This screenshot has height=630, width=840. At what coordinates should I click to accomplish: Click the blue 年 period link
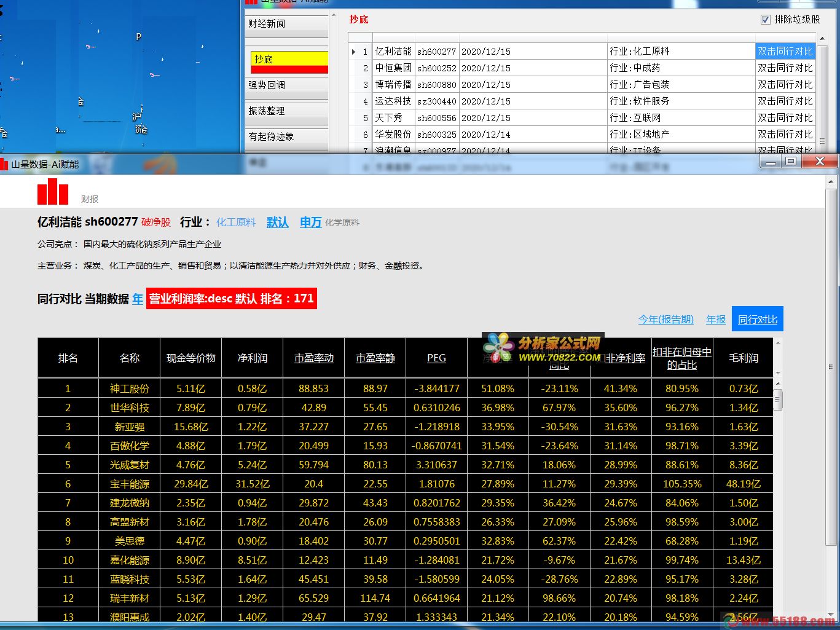137,299
